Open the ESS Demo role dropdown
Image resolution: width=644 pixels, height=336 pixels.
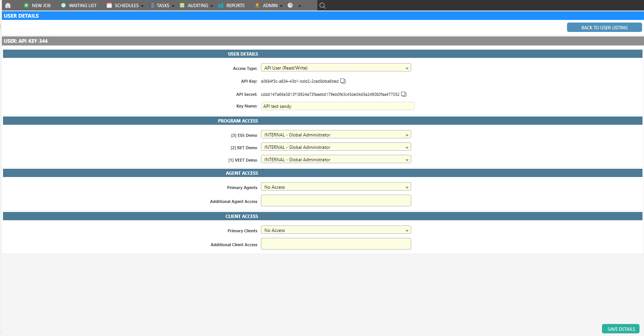click(336, 135)
